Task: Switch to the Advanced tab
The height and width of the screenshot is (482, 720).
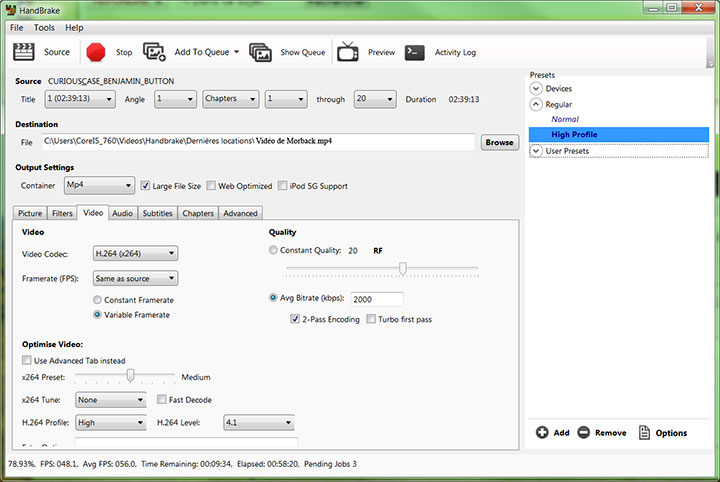Action: click(x=241, y=213)
